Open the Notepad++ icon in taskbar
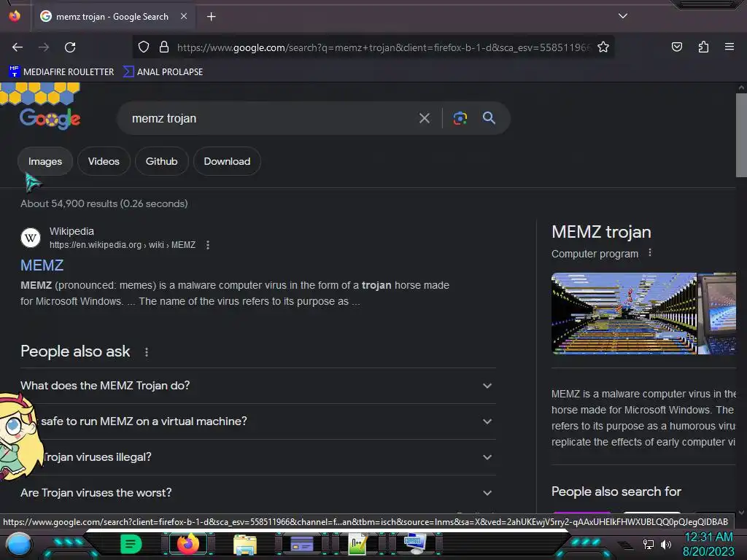Viewport: 747px width, 560px height. pos(357,544)
